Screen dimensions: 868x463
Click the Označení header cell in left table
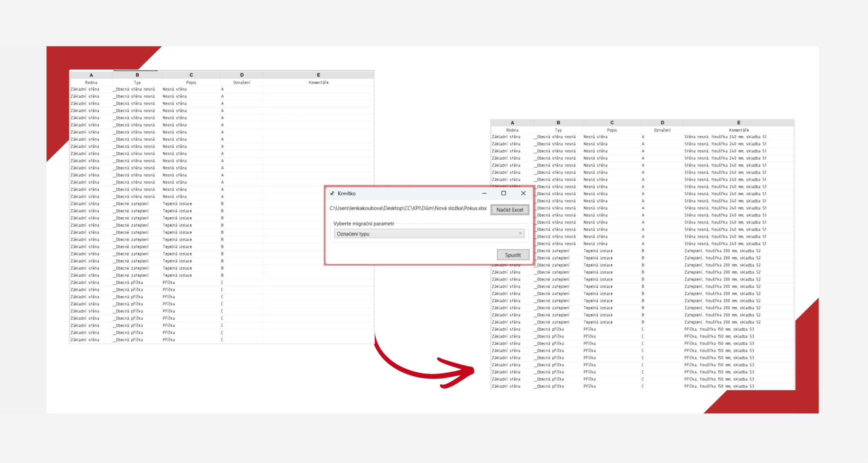click(x=242, y=82)
